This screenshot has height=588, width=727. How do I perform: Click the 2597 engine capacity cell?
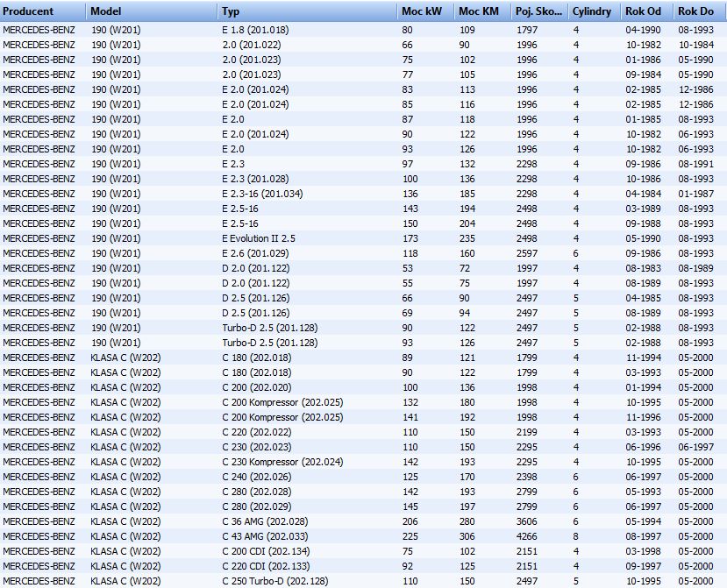(527, 253)
